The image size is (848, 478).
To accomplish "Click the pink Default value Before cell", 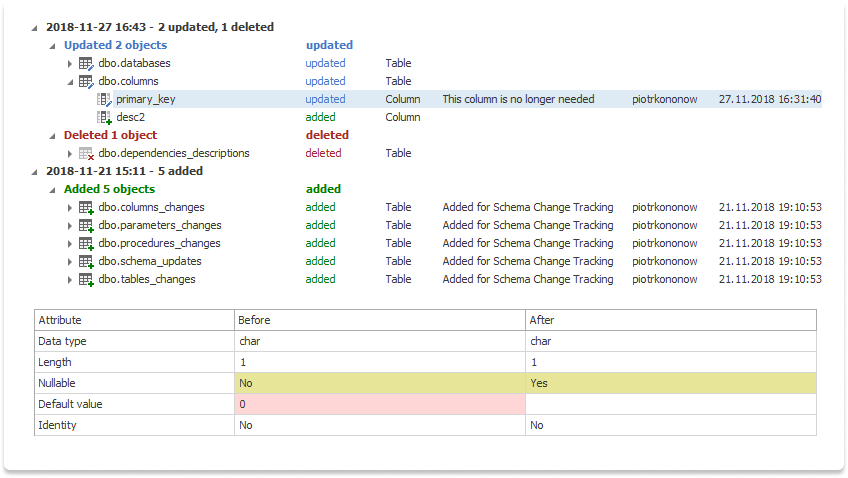I will tap(379, 404).
